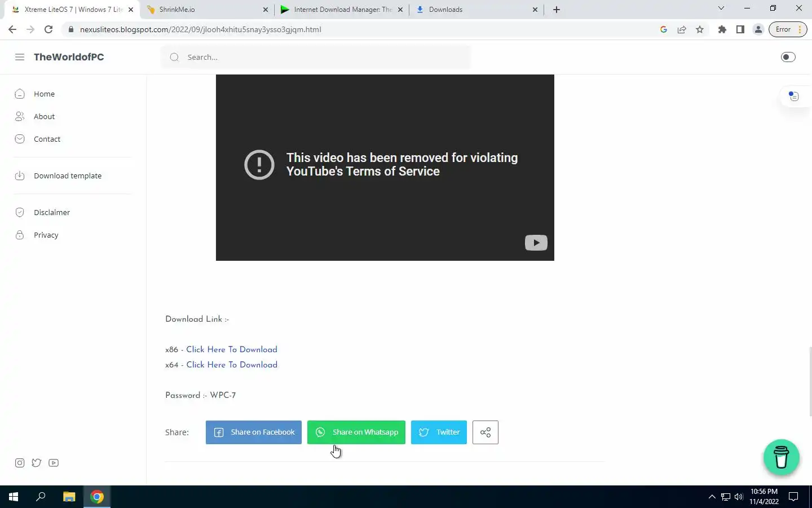Open the hamburger menu beside TheWorldofPC
The width and height of the screenshot is (812, 508).
tap(20, 57)
